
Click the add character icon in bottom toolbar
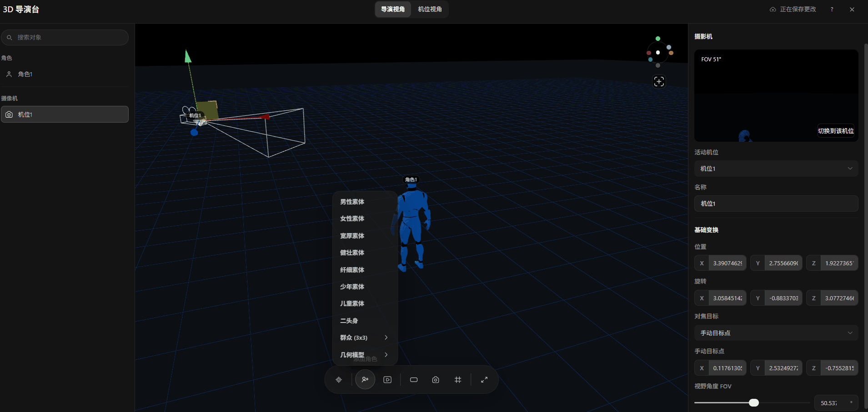[365, 380]
